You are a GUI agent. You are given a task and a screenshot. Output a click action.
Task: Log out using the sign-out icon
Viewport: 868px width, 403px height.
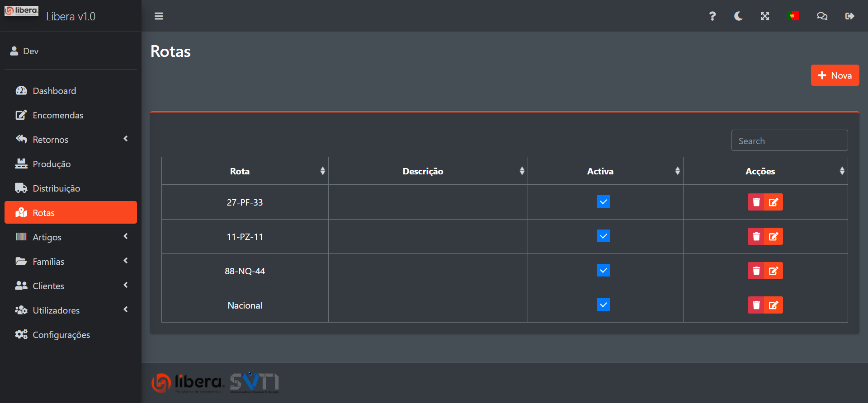(849, 16)
